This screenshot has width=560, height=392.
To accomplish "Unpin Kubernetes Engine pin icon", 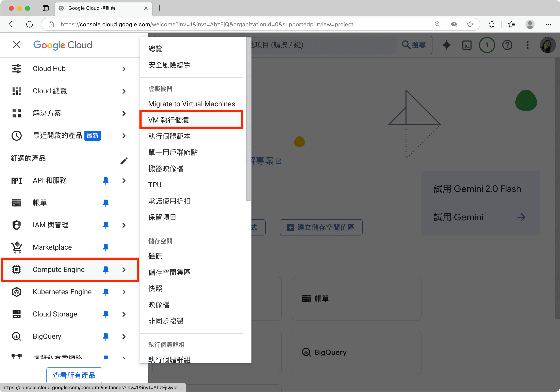I will 106,292.
